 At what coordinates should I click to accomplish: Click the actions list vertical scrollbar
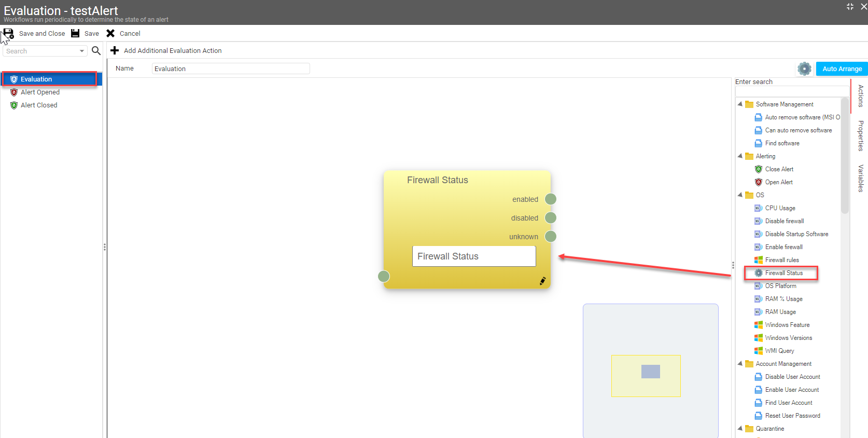[845, 156]
